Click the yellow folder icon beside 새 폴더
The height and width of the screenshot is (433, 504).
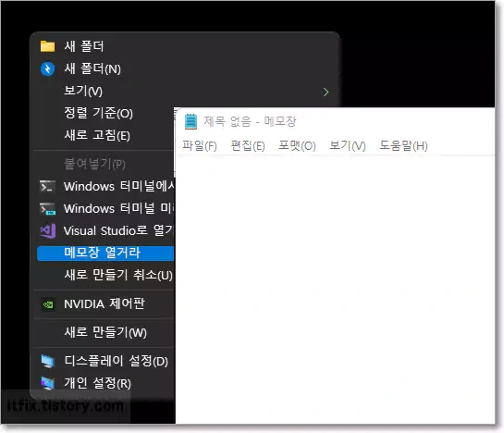(47, 46)
